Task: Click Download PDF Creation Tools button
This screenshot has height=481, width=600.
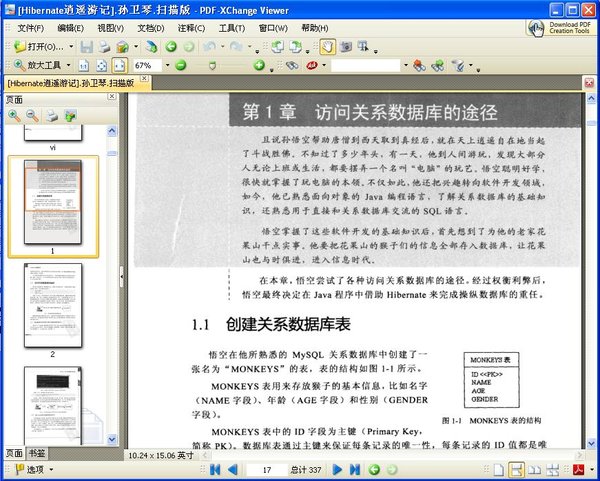Action: point(560,27)
